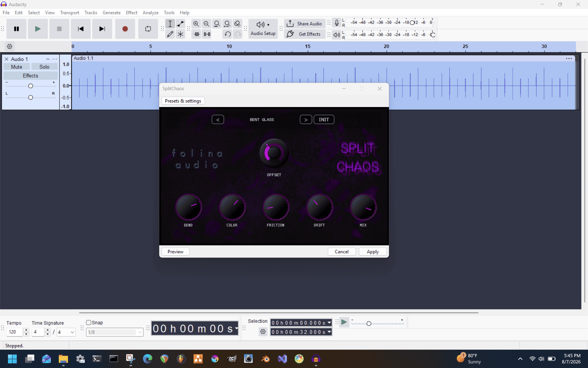
Task: Click the MIX knob
Action: point(363,207)
